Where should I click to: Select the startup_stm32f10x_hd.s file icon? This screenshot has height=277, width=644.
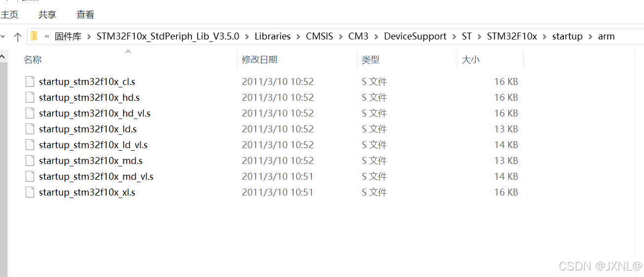[x=30, y=97]
